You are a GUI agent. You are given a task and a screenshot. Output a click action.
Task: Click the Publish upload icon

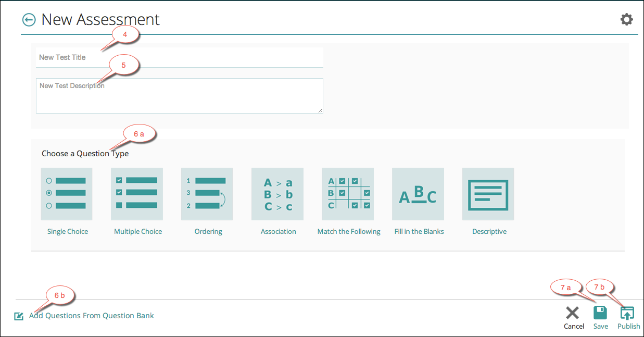627,313
